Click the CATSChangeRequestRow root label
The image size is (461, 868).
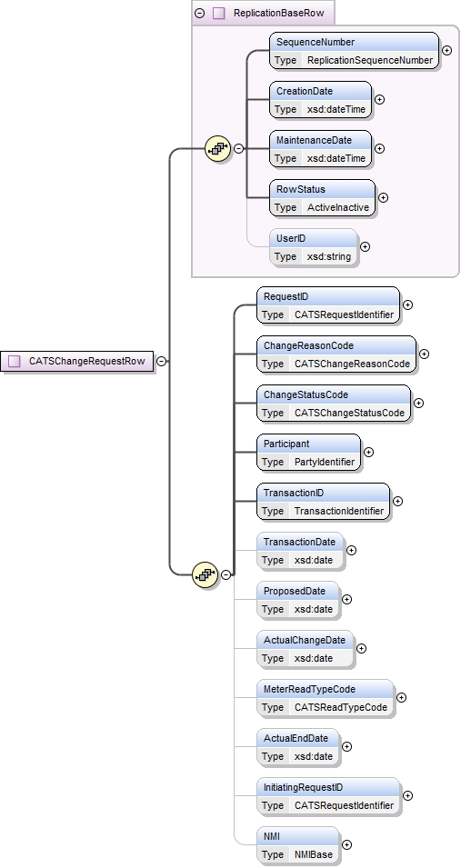[x=87, y=361]
